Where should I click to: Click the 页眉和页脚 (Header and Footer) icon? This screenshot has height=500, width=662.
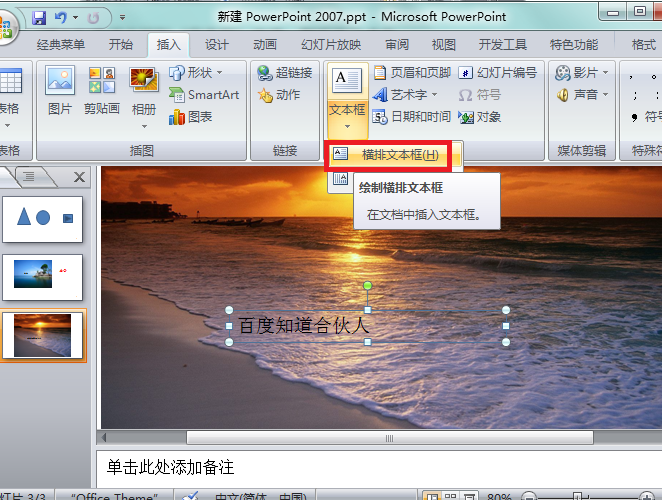[412, 73]
